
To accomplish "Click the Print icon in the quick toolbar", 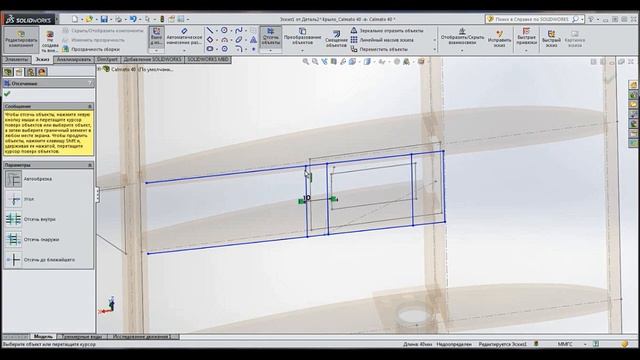I will (x=118, y=19).
